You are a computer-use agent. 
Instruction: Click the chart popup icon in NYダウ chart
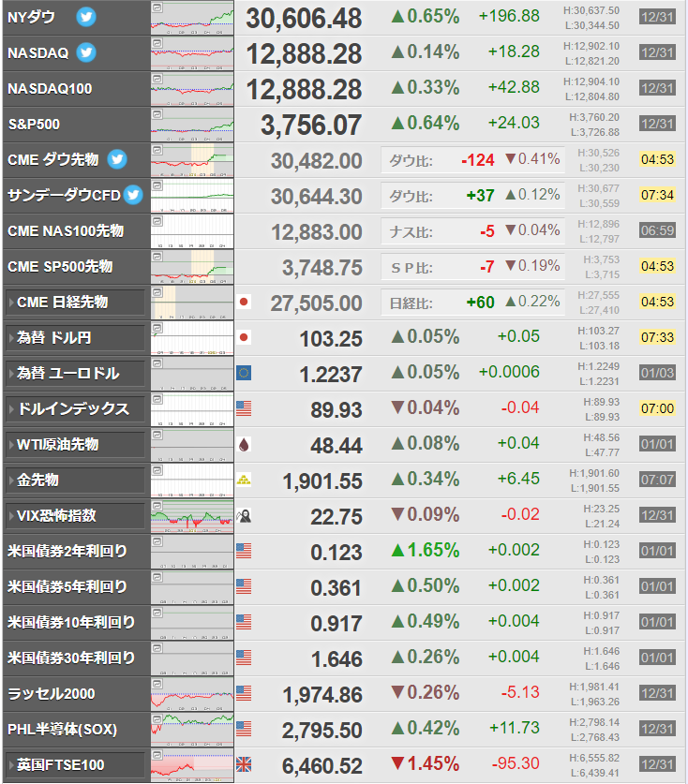157,7
